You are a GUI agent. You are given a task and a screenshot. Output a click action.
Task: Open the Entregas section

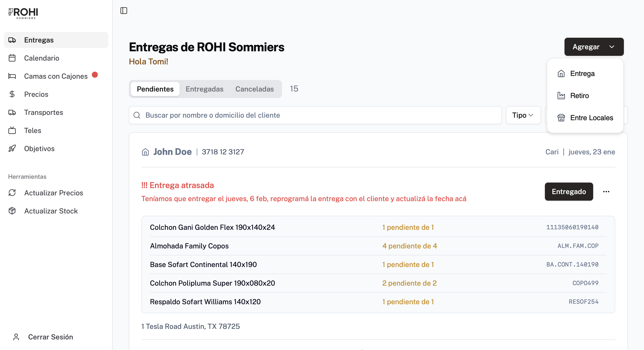coord(56,40)
